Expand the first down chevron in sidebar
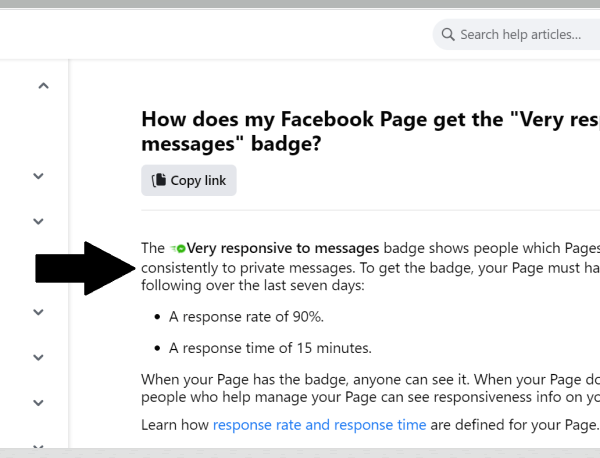600x458 pixels. click(x=38, y=176)
